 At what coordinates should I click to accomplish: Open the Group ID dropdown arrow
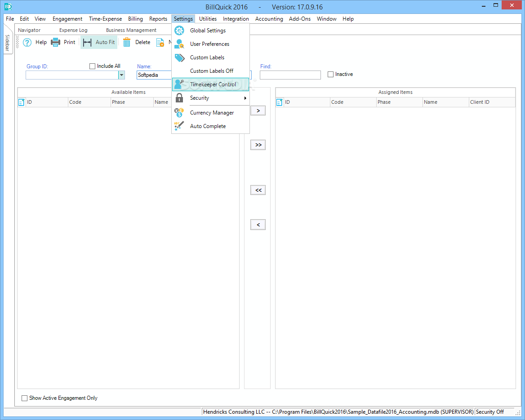(121, 75)
